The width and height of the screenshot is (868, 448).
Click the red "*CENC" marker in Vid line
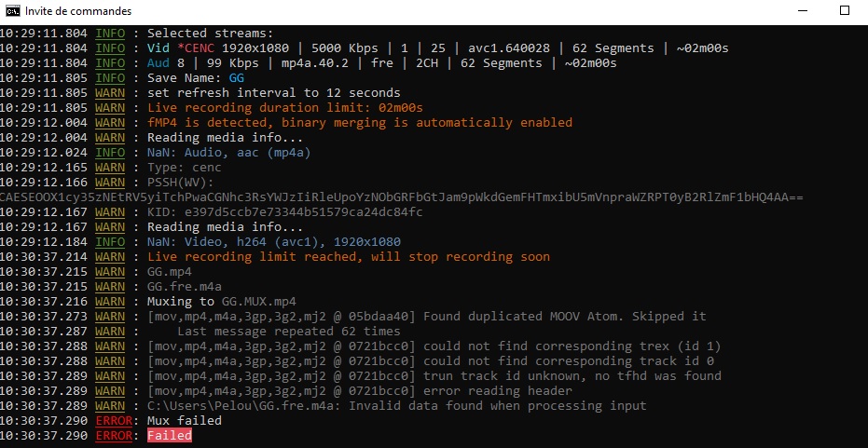195,48
